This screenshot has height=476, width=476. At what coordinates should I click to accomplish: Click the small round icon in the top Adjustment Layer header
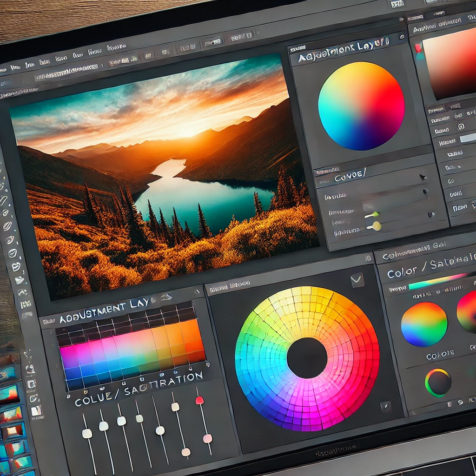tap(402, 37)
